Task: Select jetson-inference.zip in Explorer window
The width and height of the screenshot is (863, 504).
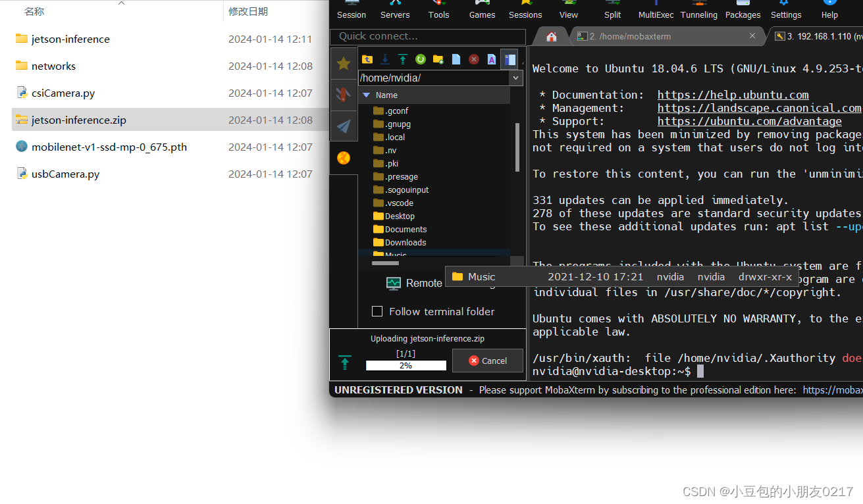Action: (170, 120)
